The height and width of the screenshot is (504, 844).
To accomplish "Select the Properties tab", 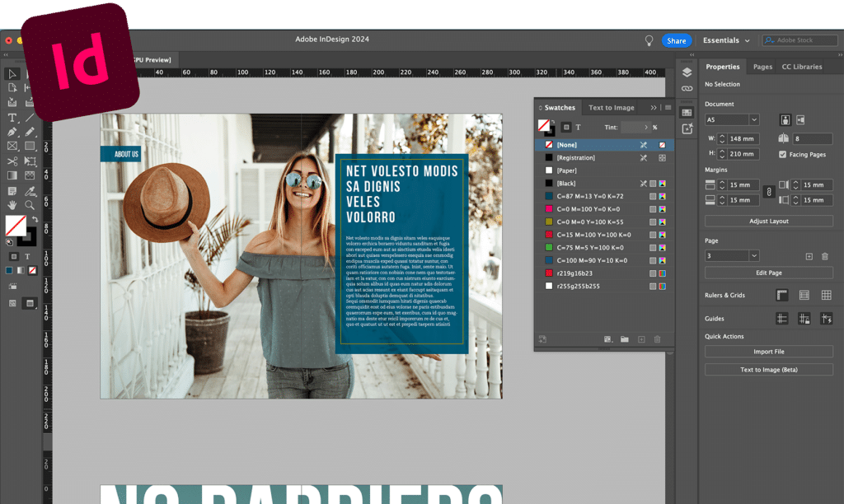I will click(722, 67).
